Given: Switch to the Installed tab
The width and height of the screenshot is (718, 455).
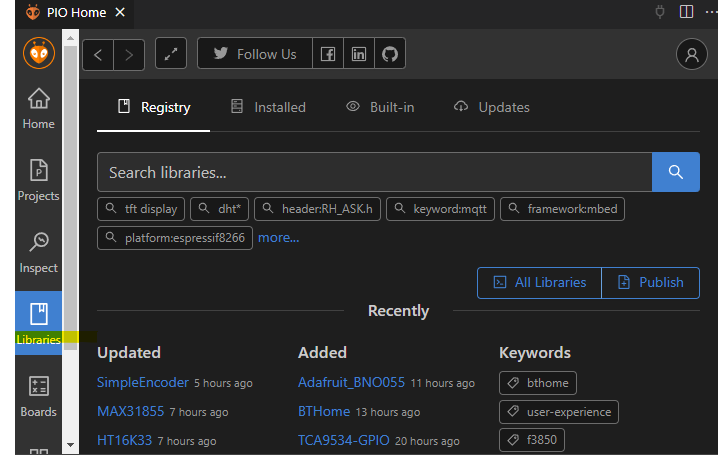Looking at the screenshot, I should pos(268,108).
